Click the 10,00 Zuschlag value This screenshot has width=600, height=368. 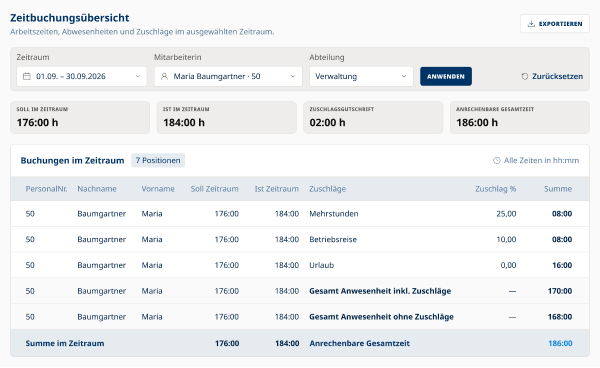point(506,240)
